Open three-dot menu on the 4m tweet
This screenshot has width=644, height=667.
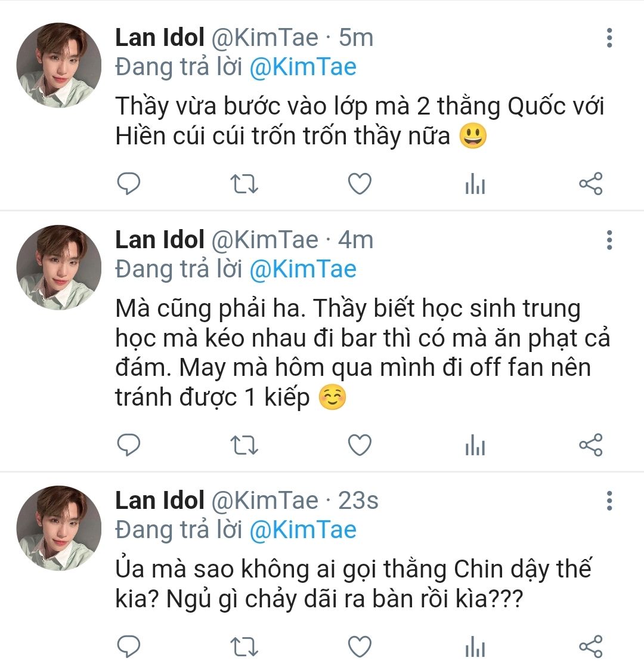(x=609, y=239)
